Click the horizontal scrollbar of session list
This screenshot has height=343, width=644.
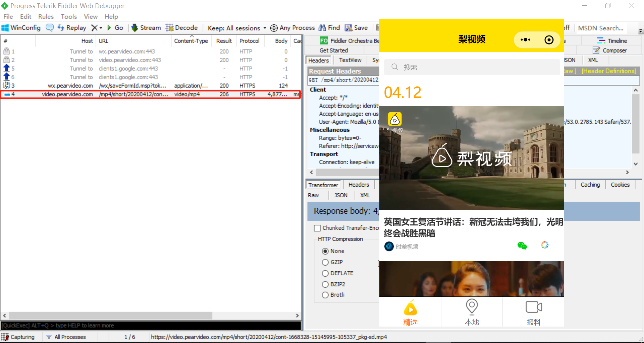(111, 316)
